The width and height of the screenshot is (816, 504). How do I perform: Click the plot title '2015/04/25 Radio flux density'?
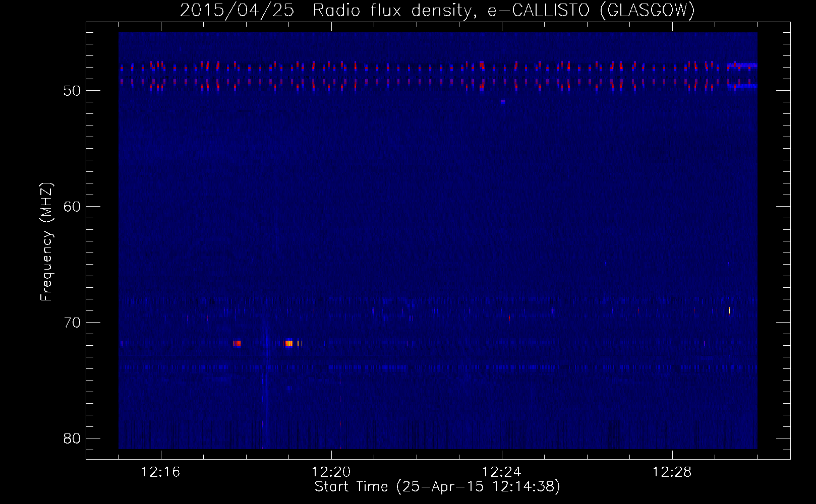click(x=330, y=11)
